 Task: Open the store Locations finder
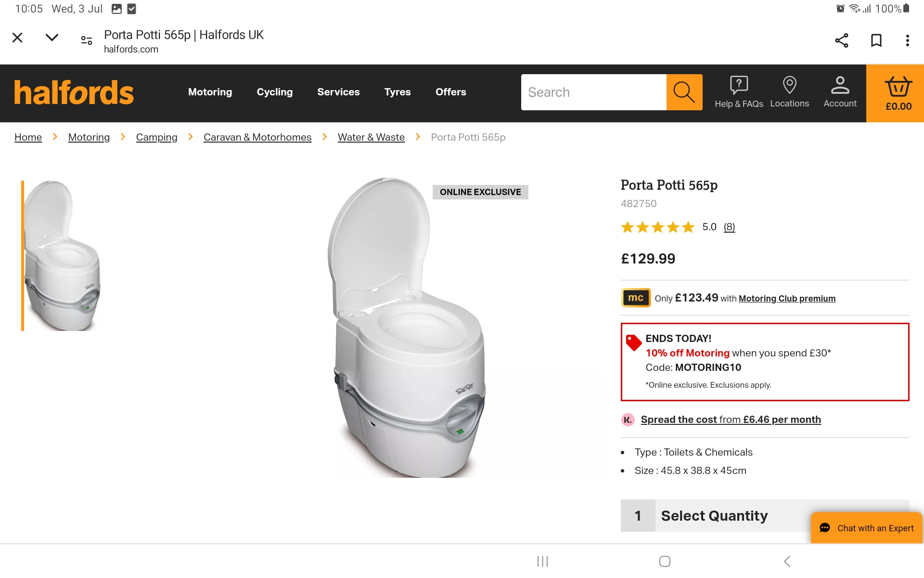click(x=789, y=92)
